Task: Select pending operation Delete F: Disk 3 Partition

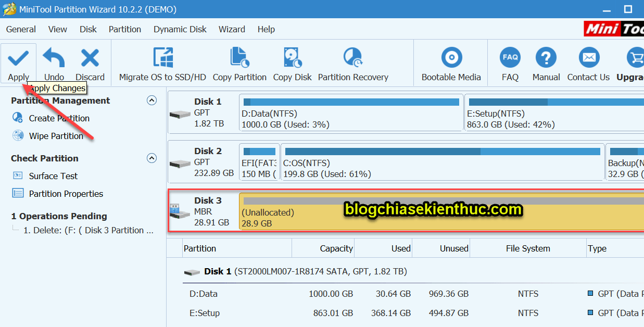Action: (x=89, y=230)
